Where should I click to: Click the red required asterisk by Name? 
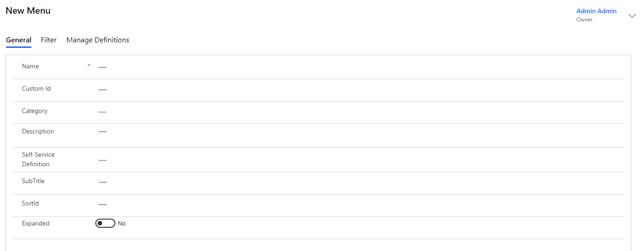click(89, 66)
